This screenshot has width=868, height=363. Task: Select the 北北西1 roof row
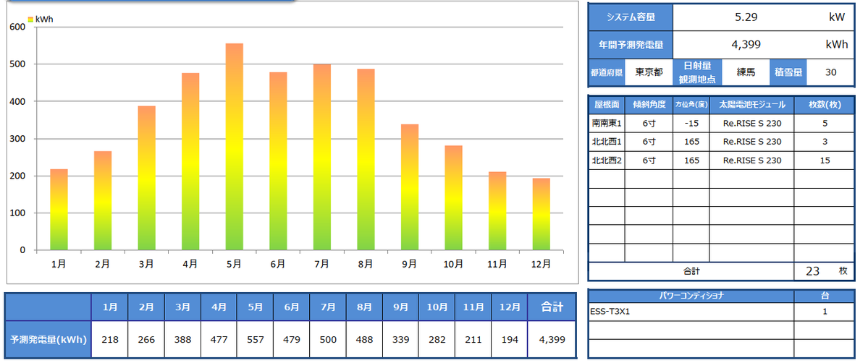pyautogui.click(x=722, y=142)
